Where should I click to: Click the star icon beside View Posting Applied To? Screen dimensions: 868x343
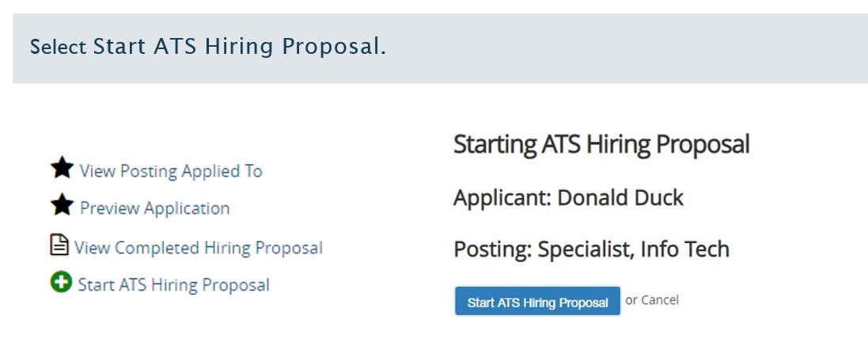tap(62, 168)
